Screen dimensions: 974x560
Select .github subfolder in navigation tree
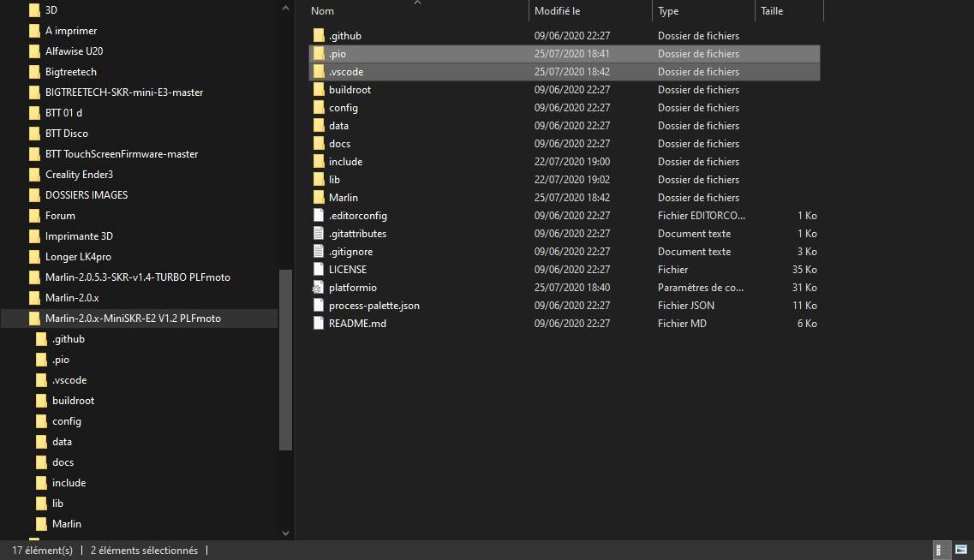69,338
